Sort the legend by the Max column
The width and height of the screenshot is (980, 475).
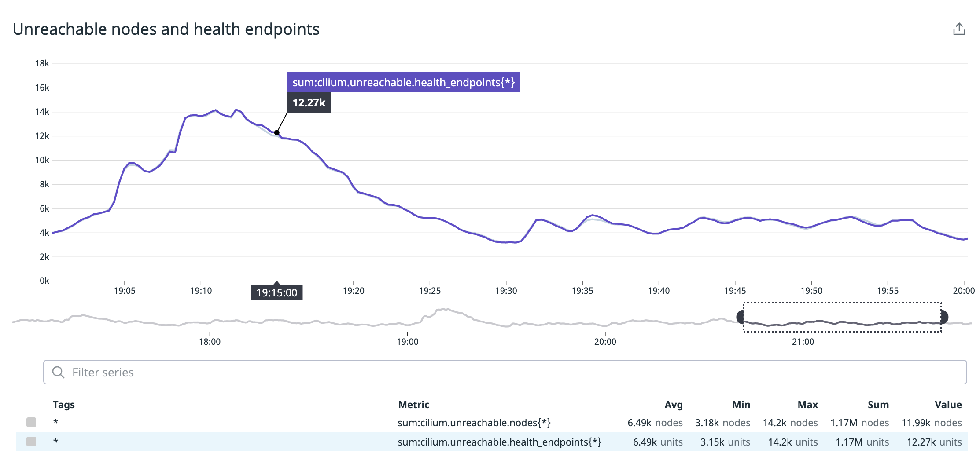807,405
